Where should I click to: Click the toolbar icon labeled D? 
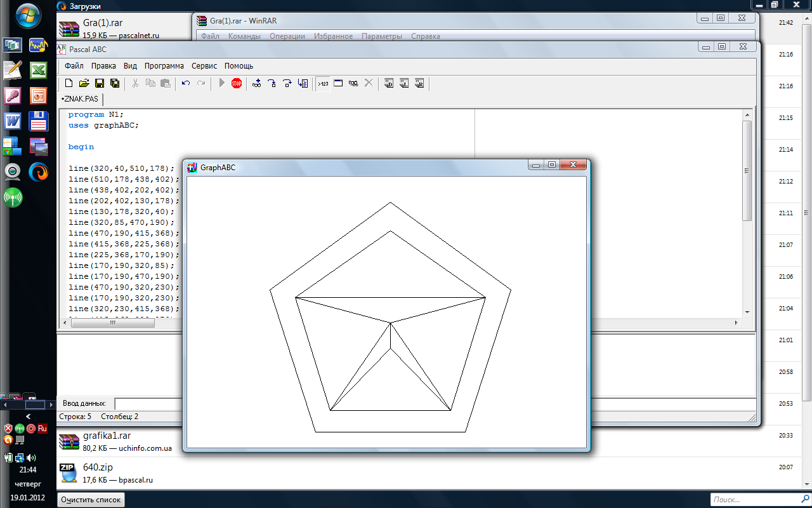(389, 83)
